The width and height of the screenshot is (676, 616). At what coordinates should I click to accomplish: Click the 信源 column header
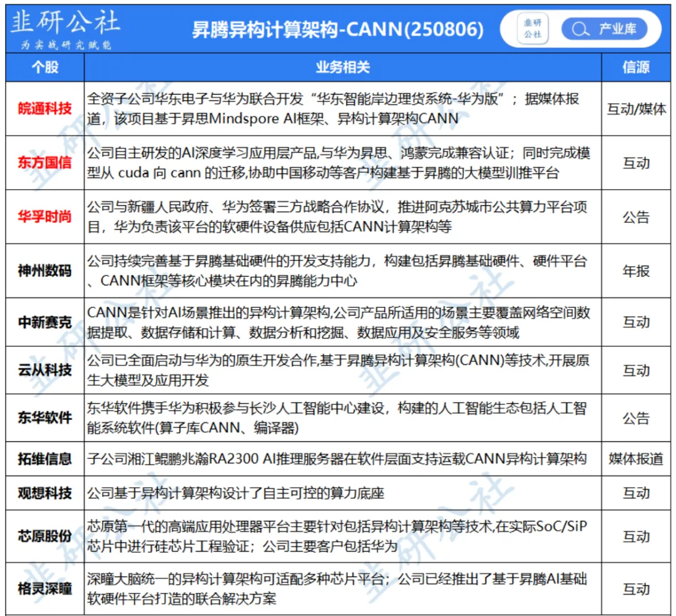636,67
